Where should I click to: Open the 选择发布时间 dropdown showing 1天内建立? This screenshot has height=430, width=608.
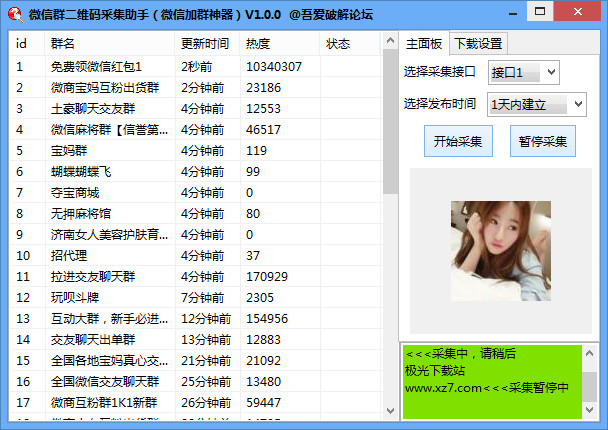[537, 104]
